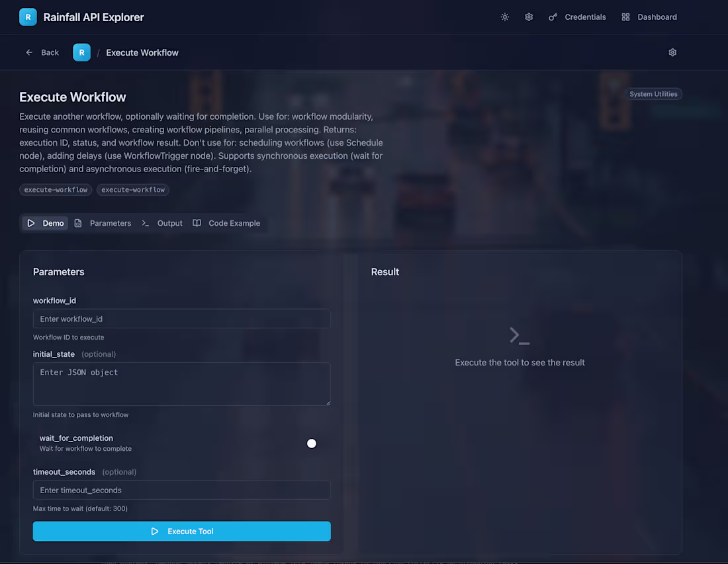Click the R badge in breadcrumb
Image resolution: width=728 pixels, height=564 pixels.
click(x=81, y=52)
